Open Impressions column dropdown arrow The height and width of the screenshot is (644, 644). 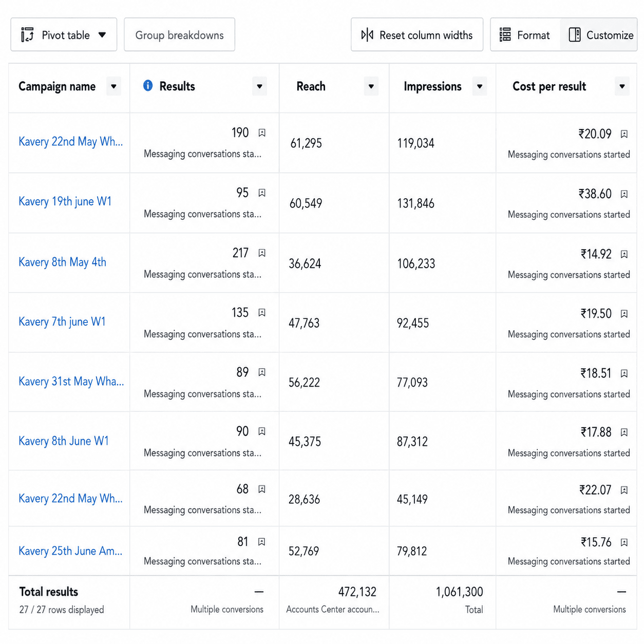click(479, 86)
